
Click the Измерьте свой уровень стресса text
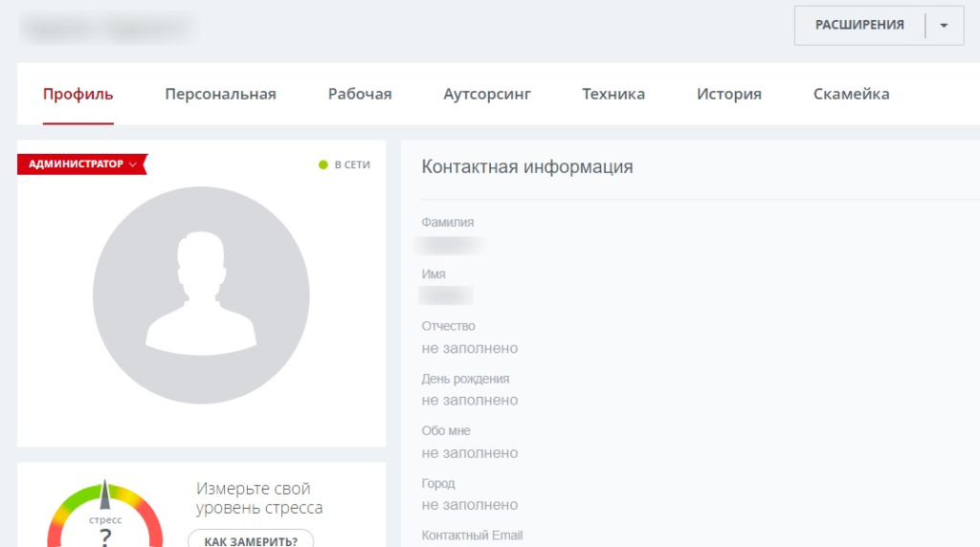click(259, 498)
